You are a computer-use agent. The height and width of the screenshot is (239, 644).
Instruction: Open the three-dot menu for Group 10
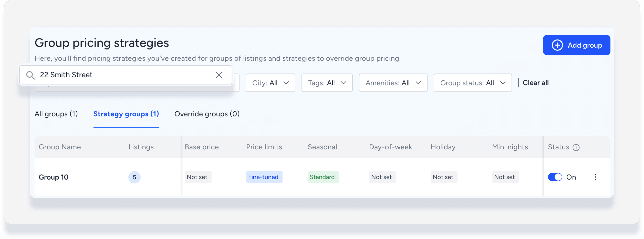tap(596, 177)
